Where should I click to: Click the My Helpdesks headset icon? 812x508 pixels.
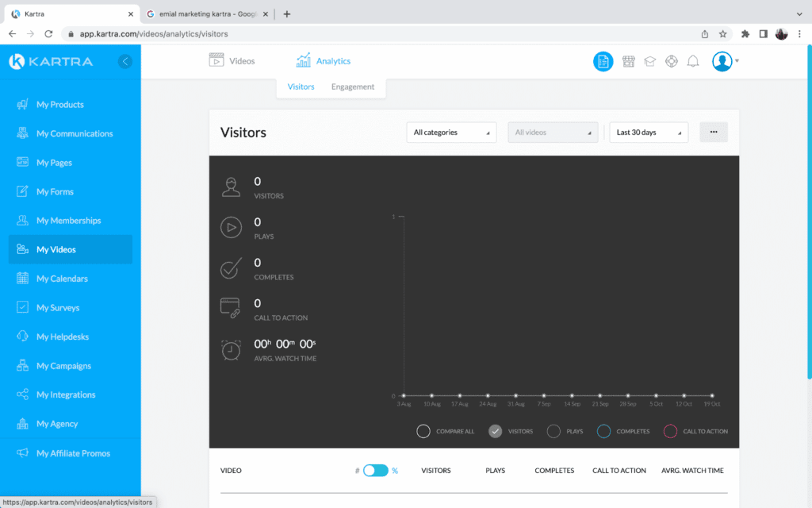[22, 337]
